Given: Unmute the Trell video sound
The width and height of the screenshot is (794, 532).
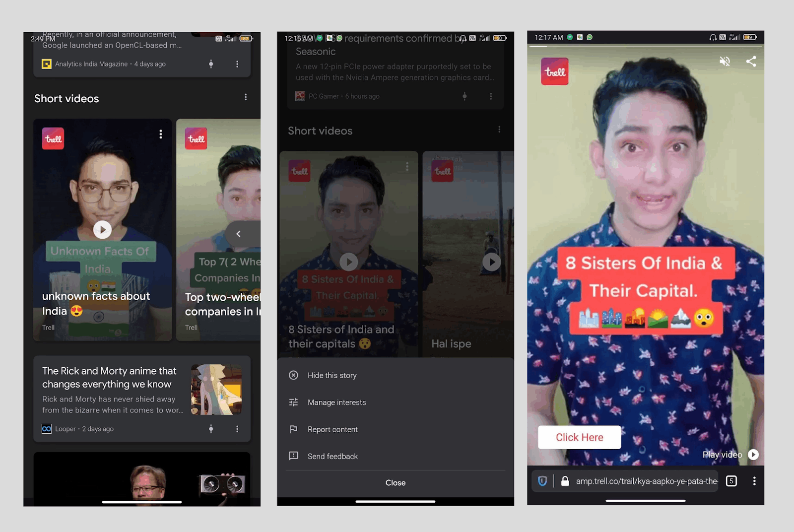Looking at the screenshot, I should click(725, 62).
